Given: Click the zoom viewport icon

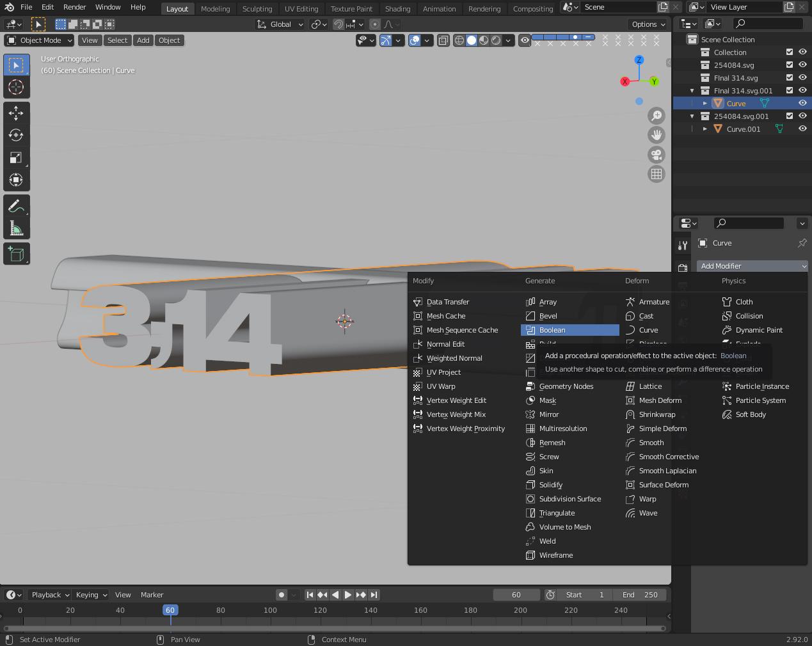Looking at the screenshot, I should (x=657, y=116).
